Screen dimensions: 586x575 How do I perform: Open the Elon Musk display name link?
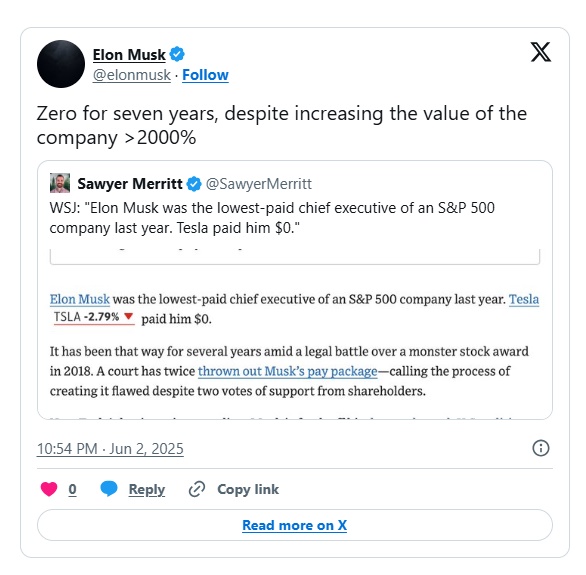(x=129, y=55)
